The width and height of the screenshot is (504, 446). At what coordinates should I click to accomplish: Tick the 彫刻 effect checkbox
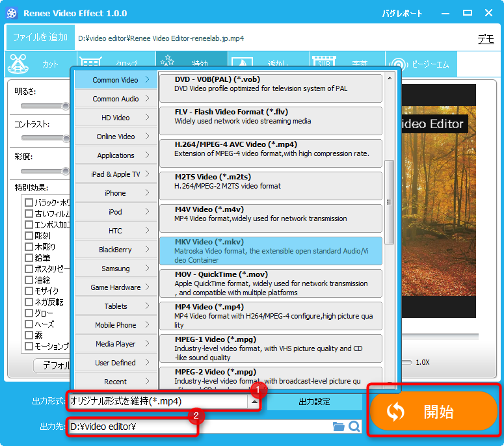coord(29,236)
